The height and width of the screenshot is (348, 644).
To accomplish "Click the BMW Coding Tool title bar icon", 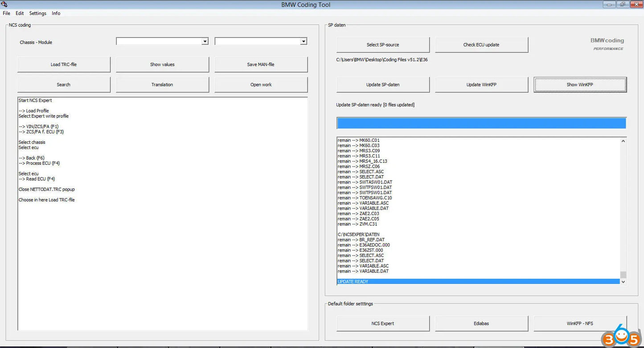I will pyautogui.click(x=4, y=4).
